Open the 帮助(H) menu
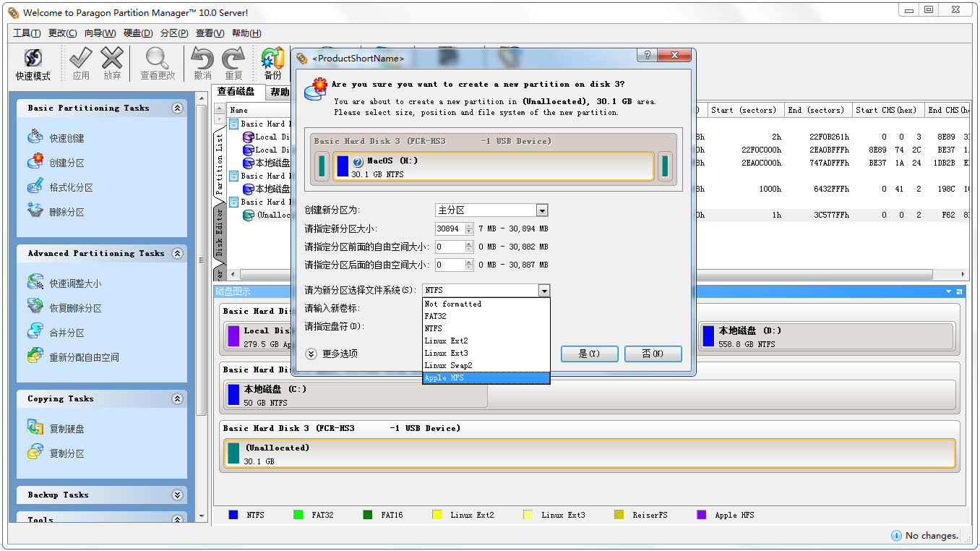The height and width of the screenshot is (551, 980). tap(246, 33)
